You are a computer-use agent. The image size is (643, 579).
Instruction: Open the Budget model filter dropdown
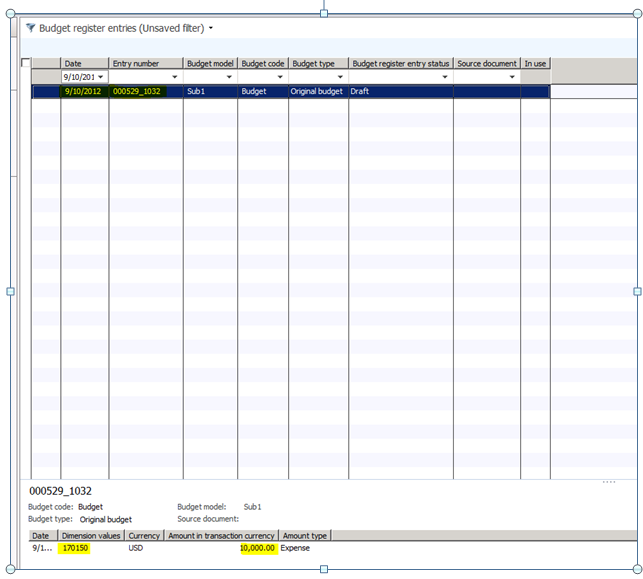click(229, 77)
